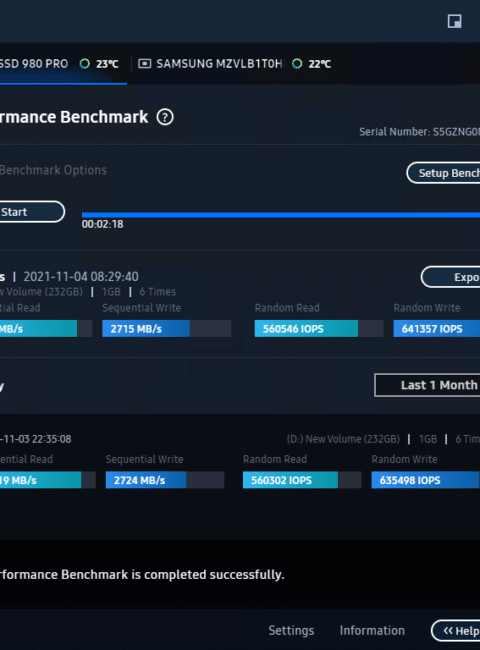Click the 23°C temperature reading
This screenshot has height=650, width=480.
pos(107,64)
